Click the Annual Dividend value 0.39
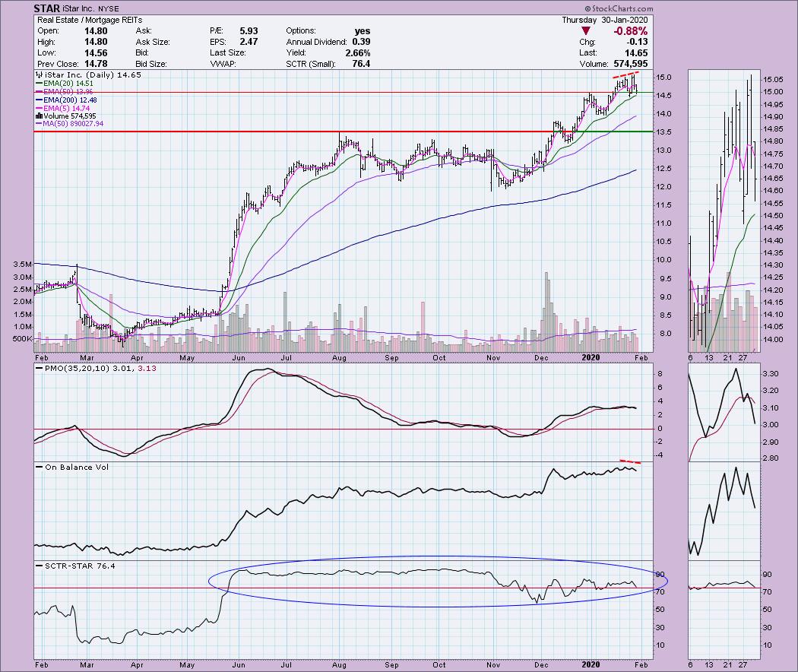Image resolution: width=798 pixels, height=672 pixels. tap(361, 42)
